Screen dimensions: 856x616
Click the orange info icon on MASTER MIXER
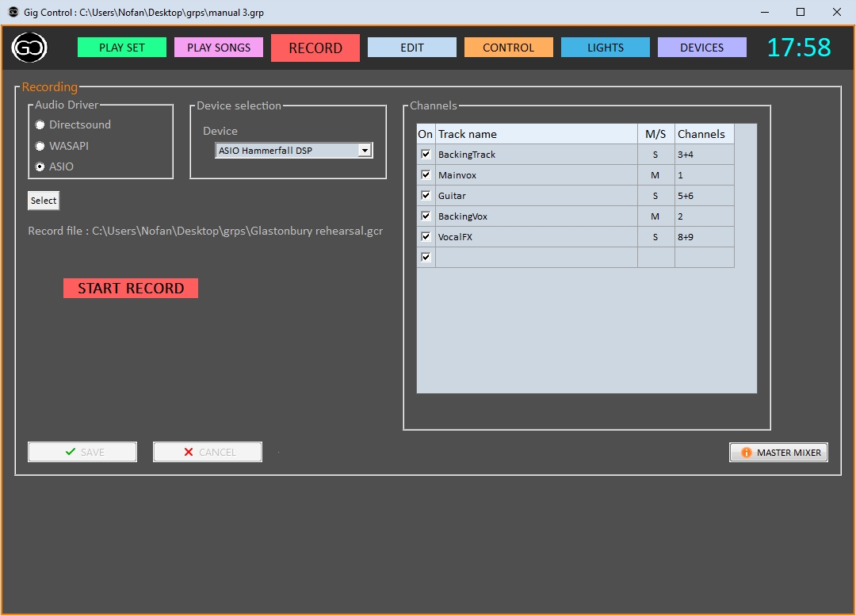[x=745, y=452]
